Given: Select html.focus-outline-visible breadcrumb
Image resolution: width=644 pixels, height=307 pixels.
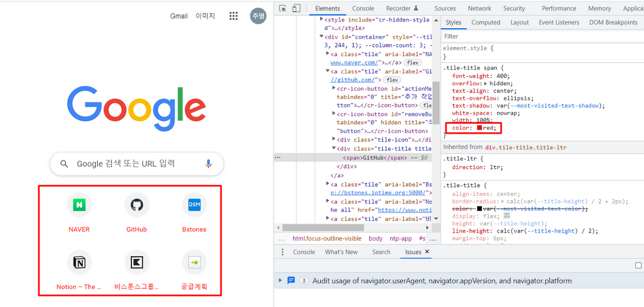Looking at the screenshot, I should [x=327, y=239].
